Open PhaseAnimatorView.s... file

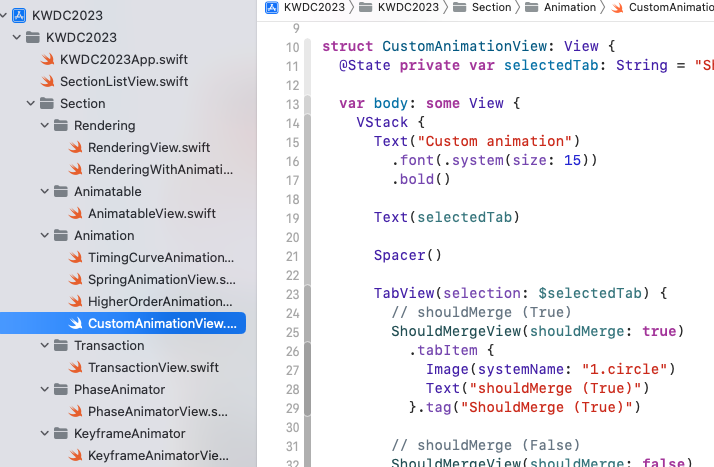(158, 411)
